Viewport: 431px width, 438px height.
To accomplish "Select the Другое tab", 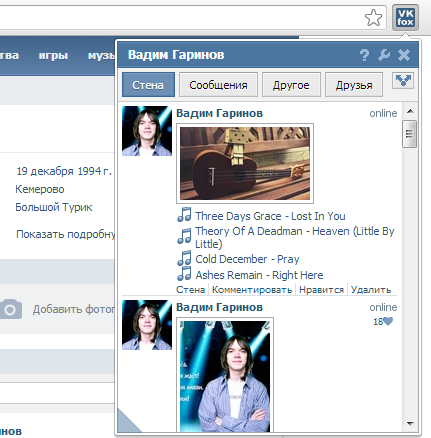I will click(x=291, y=85).
